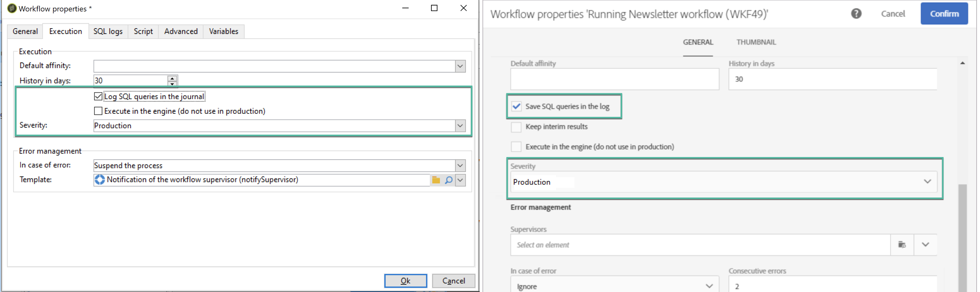The image size is (980, 292).
Task: Click the Workflow properties window app icon
Action: [x=12, y=8]
